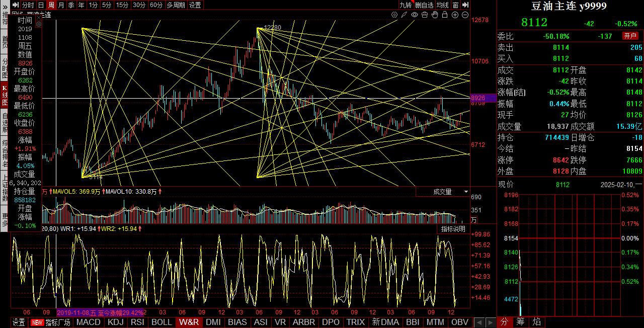The height and width of the screenshot is (328, 644).
Task: Select the DPO indicator tab
Action: coord(331,322)
